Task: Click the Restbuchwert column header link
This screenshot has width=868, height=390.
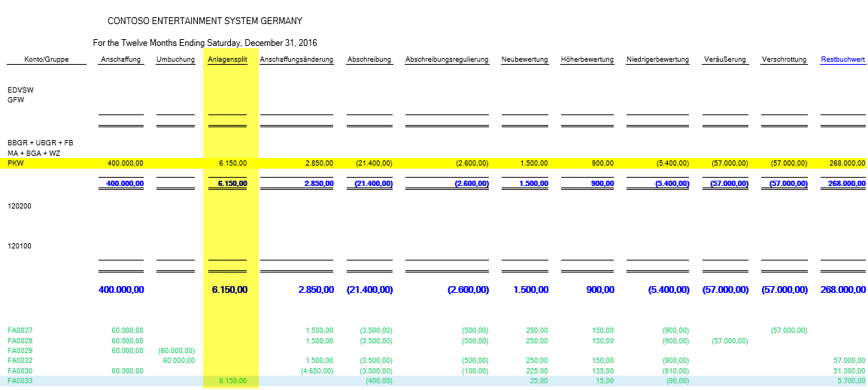Action: (842, 59)
